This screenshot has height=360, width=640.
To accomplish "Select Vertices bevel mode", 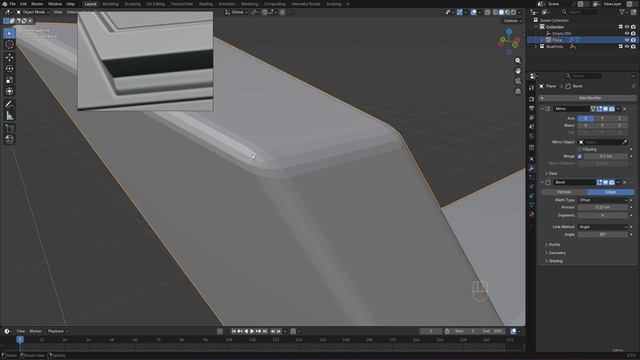I will tap(564, 192).
